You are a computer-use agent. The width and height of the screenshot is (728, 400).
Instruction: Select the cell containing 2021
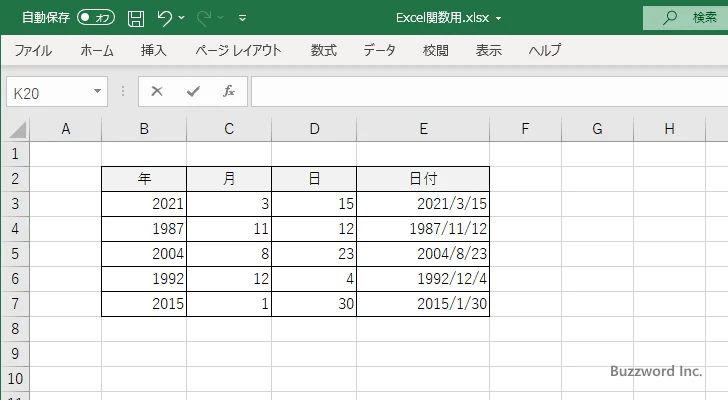tap(144, 204)
